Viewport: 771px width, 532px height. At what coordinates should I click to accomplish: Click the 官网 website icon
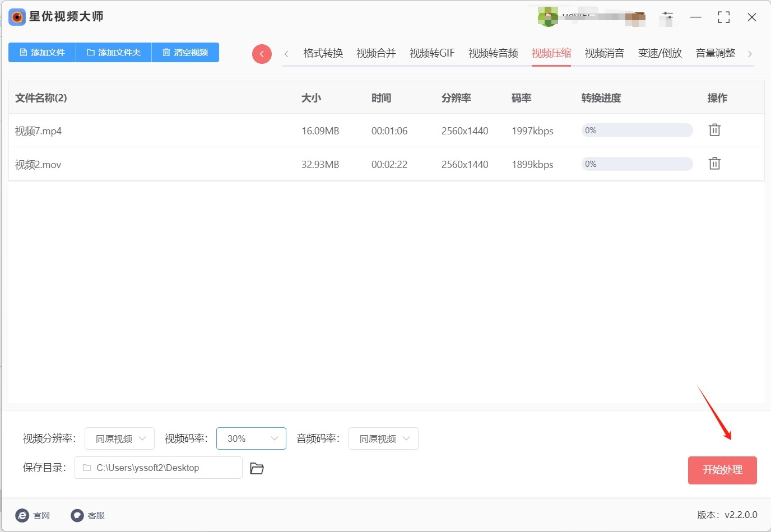pyautogui.click(x=22, y=515)
